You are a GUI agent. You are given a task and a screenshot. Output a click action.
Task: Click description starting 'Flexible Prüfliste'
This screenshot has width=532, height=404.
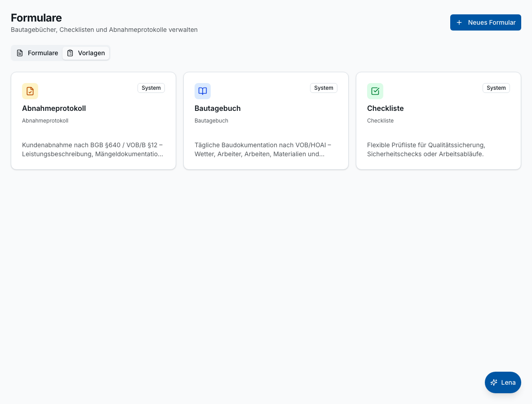[426, 149]
